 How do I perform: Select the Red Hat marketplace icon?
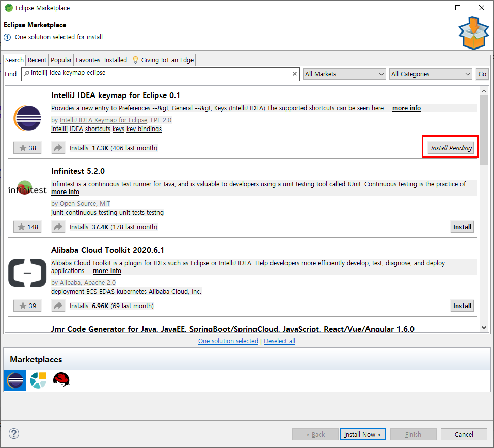(61, 380)
